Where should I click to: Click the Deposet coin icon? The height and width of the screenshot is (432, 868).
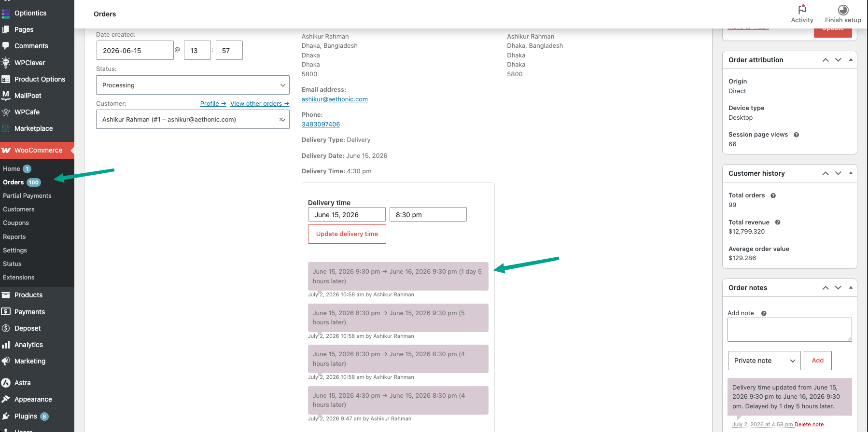click(x=6, y=328)
